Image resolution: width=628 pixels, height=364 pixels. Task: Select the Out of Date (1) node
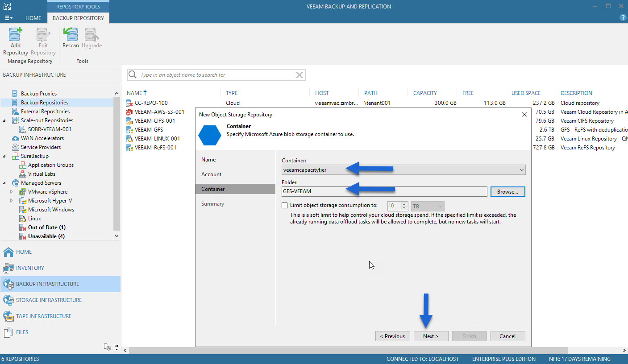coord(47,227)
